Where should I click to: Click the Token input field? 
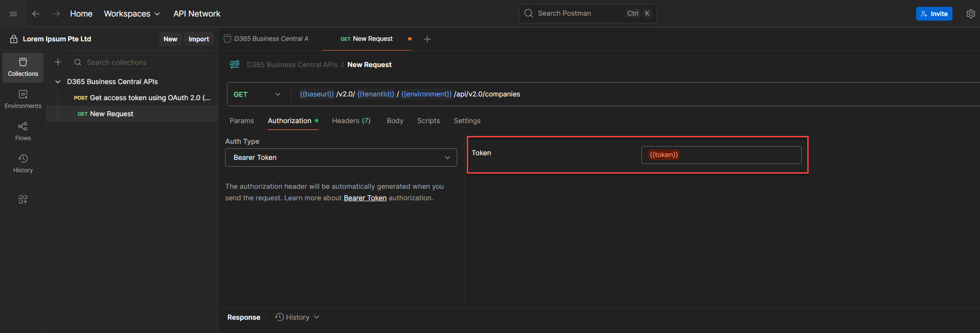pyautogui.click(x=721, y=155)
